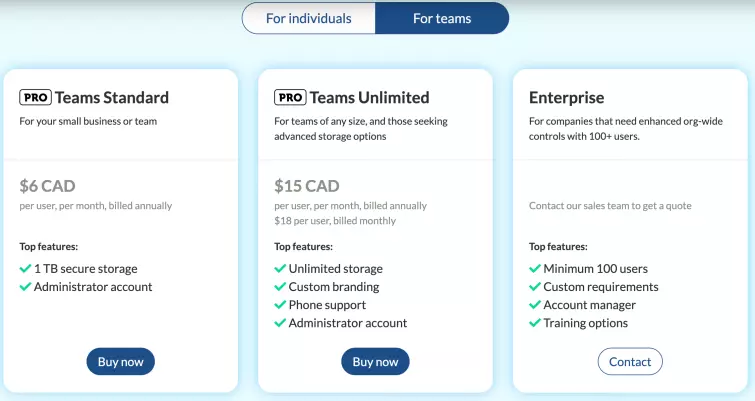Screen dimensions: 755x401
Task: Switch to the For individuals tab
Action: [309, 18]
